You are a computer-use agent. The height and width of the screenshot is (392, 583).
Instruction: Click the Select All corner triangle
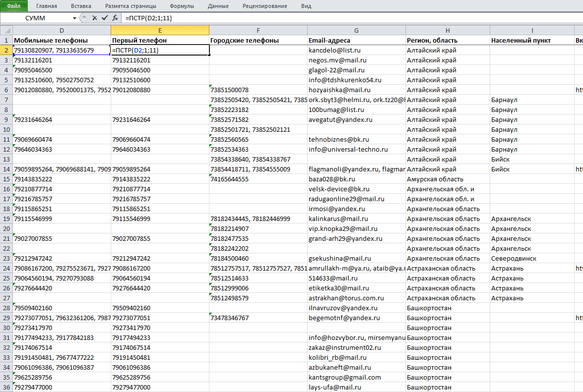6,30
